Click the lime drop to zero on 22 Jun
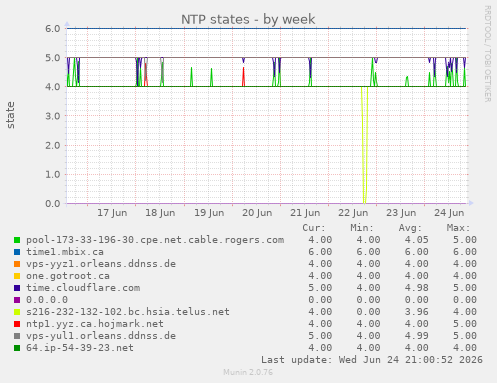The height and width of the screenshot is (383, 497). 364,145
